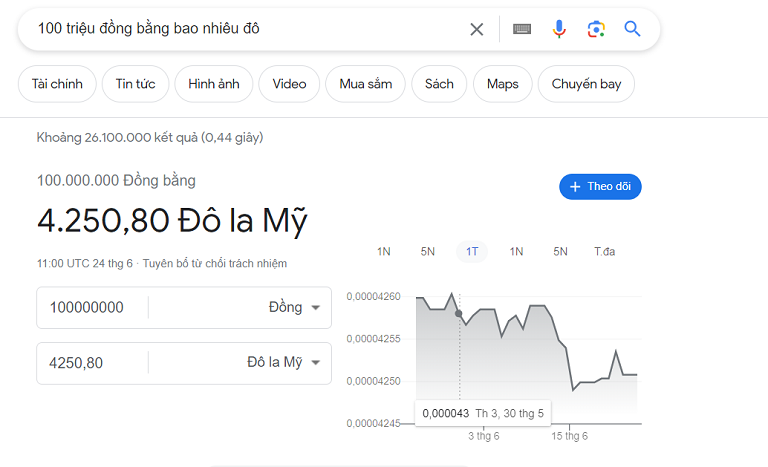Click the 0,000043 tooltip value
Screen dimensions: 768x467
(x=446, y=414)
